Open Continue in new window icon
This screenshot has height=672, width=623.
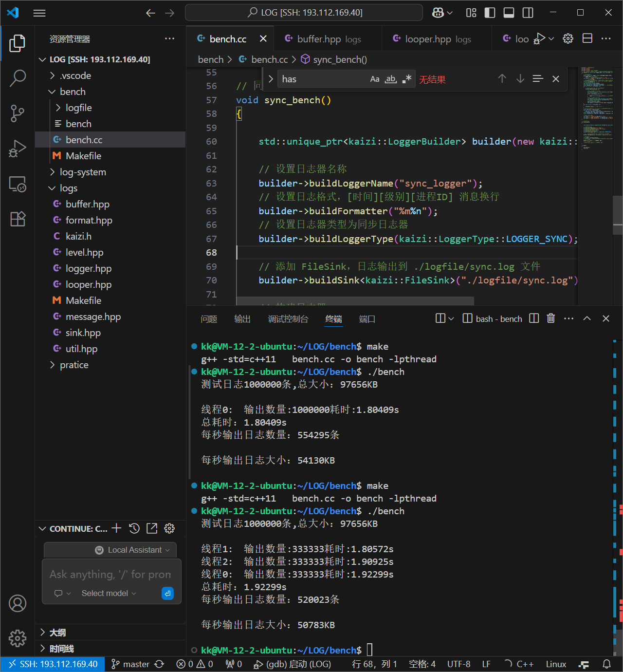(152, 528)
